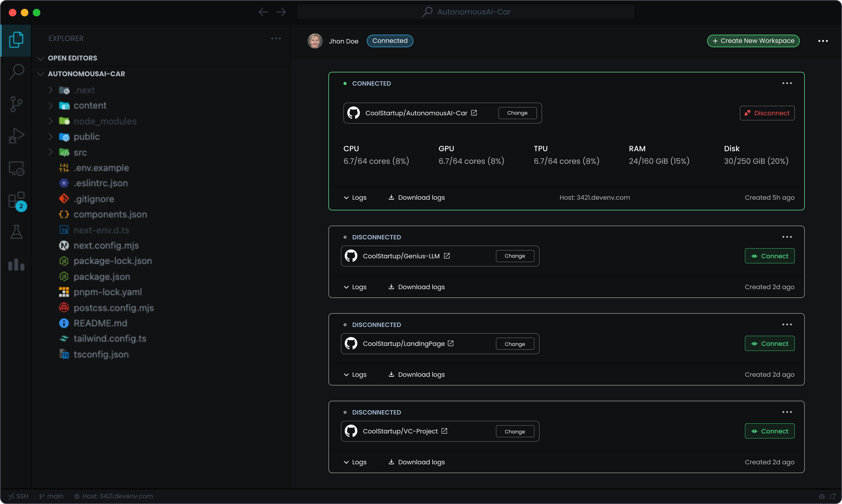842x504 pixels.
Task: Open the Explorer activity bar icon
Action: tap(16, 40)
